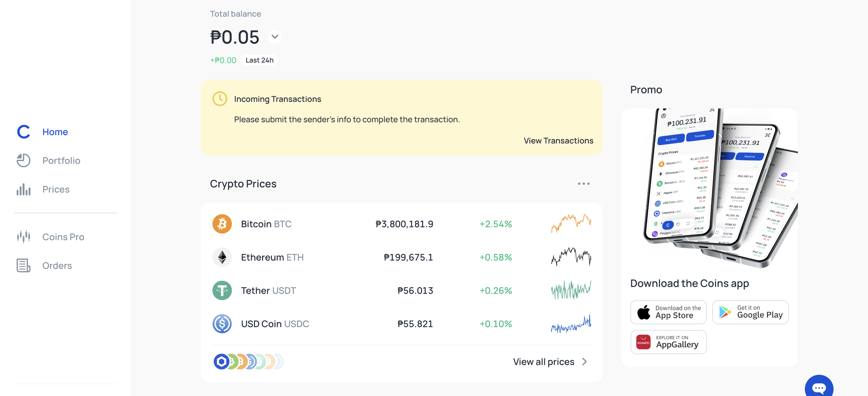Click the +₱0.00 balance change
Image resolution: width=868 pixels, height=396 pixels.
point(223,60)
